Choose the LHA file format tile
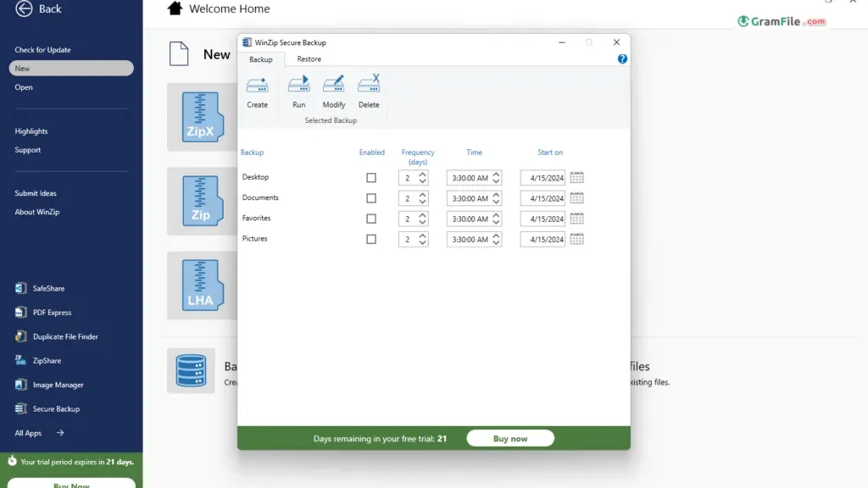Viewport: 868px width, 488px height. pos(203,286)
